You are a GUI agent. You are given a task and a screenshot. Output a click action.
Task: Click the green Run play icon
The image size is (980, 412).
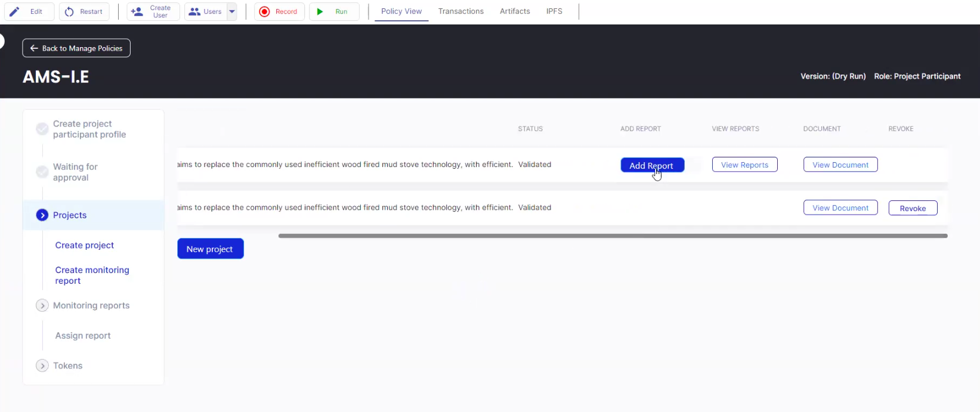[x=320, y=11]
